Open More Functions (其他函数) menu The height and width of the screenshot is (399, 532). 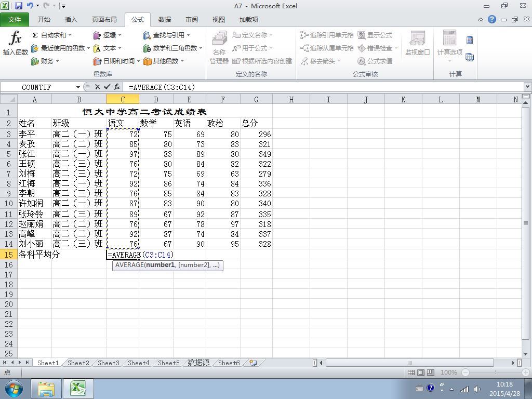click(x=163, y=61)
